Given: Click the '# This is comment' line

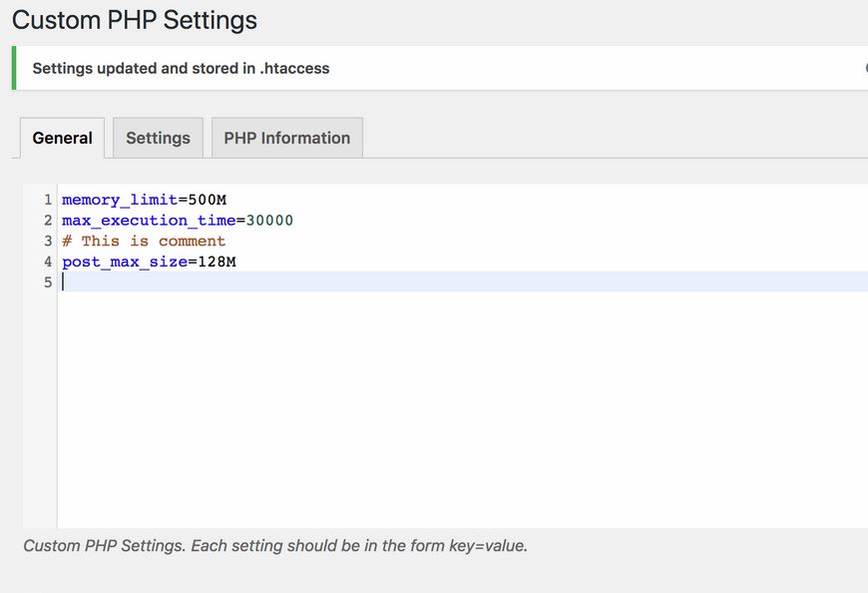Looking at the screenshot, I should 144,241.
